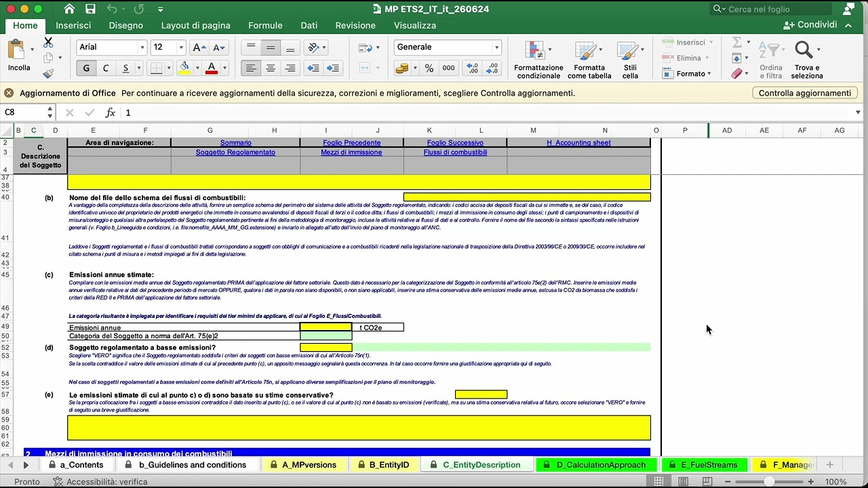Click the format painter brush icon
The width and height of the screenshot is (868, 488).
point(48,73)
